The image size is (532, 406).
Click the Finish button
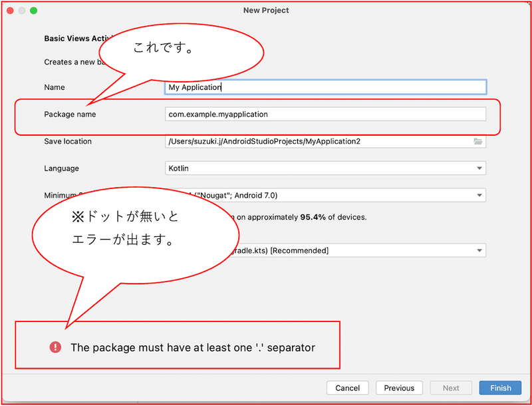tap(501, 388)
